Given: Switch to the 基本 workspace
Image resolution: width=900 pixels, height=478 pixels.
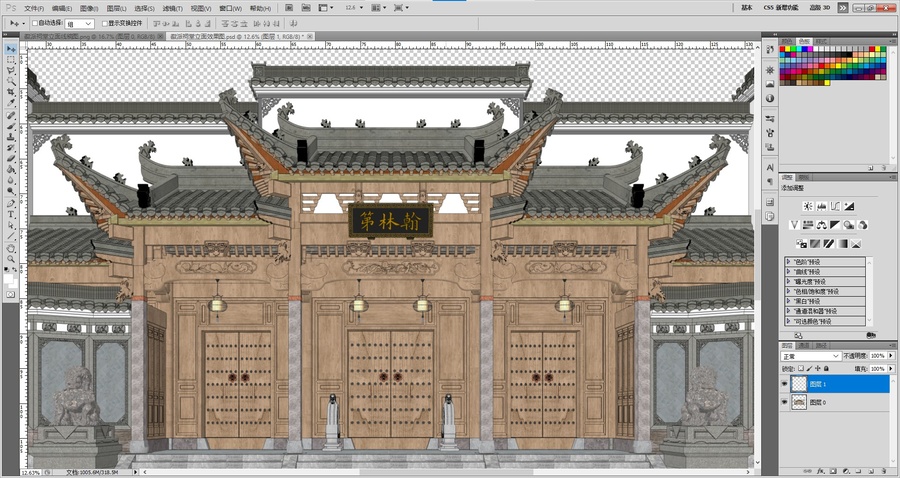Looking at the screenshot, I should tap(747, 8).
